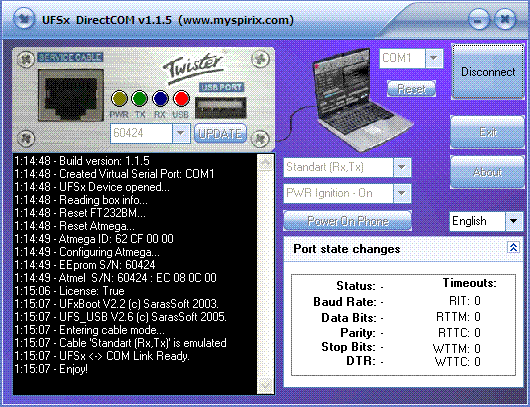Image resolution: width=530 pixels, height=407 pixels.
Task: Click the USB PORT label
Action: click(x=221, y=87)
